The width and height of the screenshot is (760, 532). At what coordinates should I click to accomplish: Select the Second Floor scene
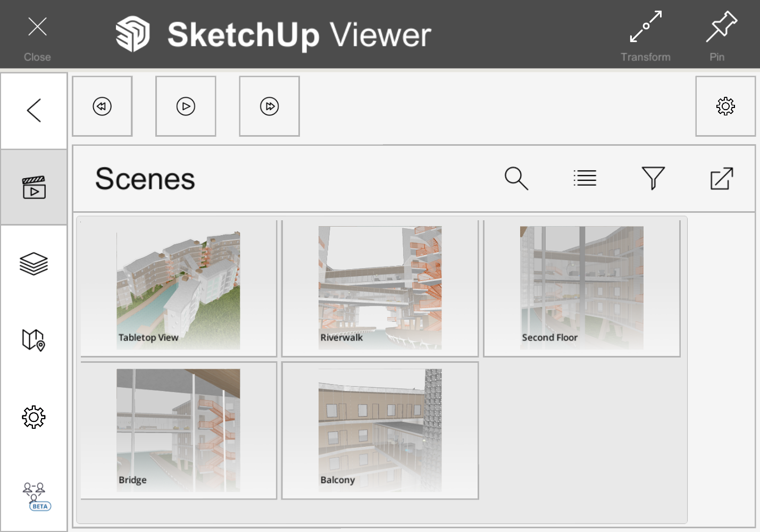pyautogui.click(x=582, y=288)
